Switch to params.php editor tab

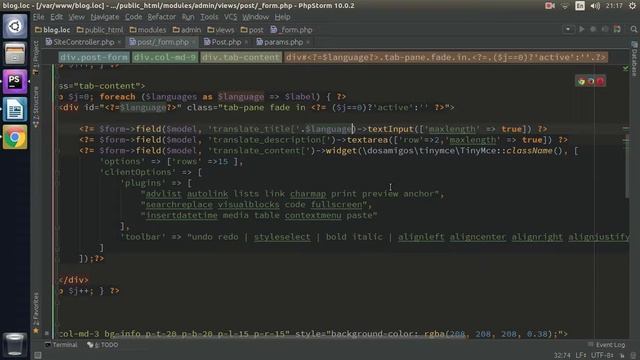coord(283,42)
